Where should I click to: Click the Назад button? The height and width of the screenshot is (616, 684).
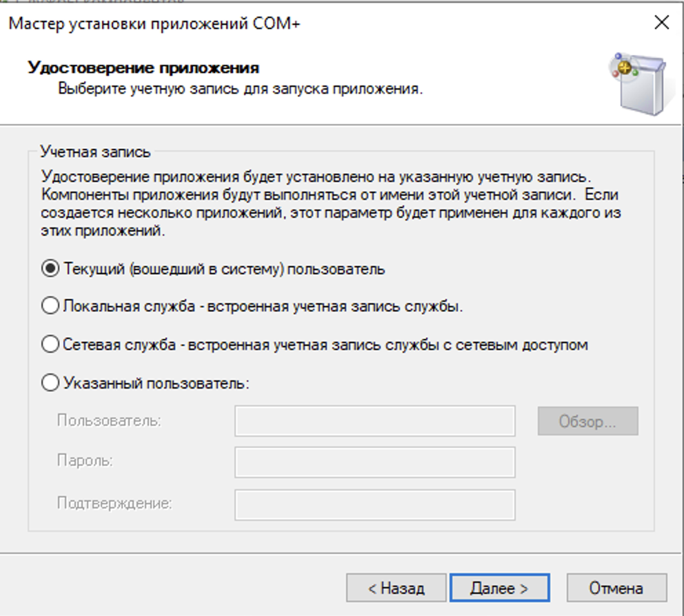[x=397, y=587]
